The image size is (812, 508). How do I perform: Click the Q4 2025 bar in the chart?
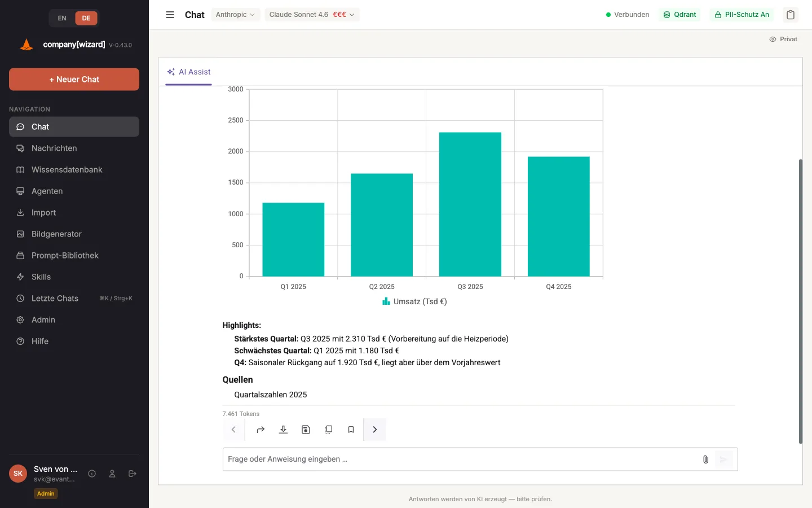559,216
